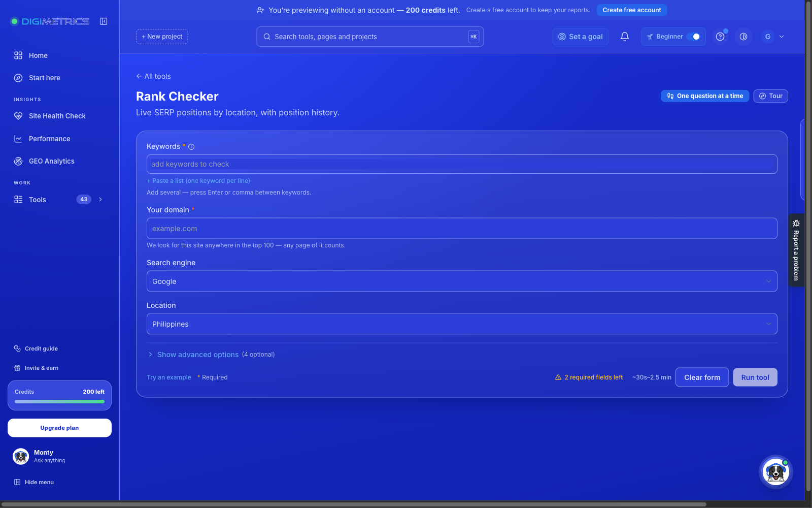Open the Search engine dropdown
The image size is (812, 508).
tap(462, 281)
